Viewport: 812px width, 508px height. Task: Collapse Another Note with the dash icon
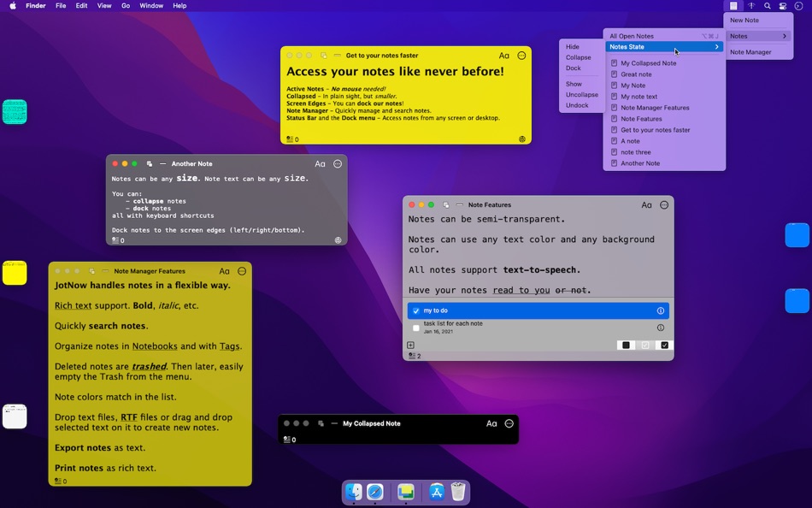pos(162,164)
